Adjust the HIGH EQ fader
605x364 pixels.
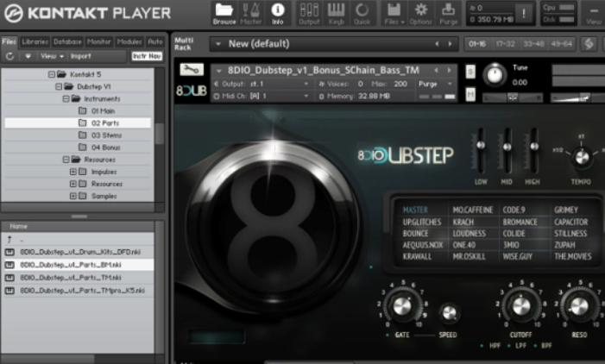pyautogui.click(x=534, y=146)
